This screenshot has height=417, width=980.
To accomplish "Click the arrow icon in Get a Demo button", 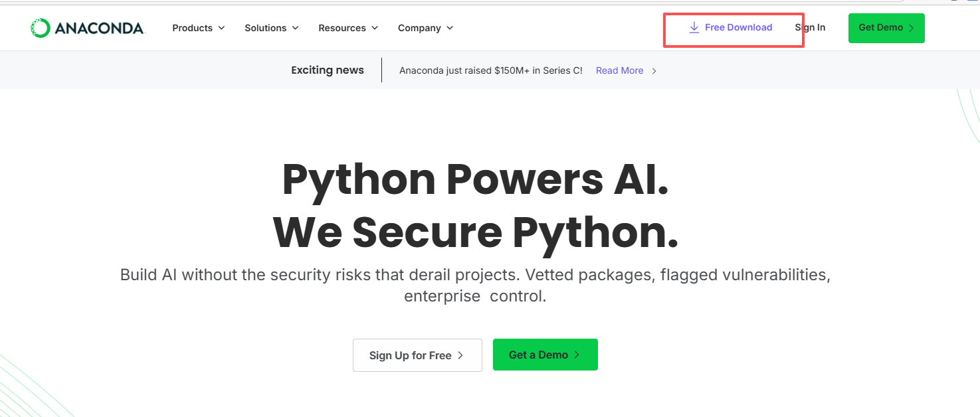I will [577, 355].
